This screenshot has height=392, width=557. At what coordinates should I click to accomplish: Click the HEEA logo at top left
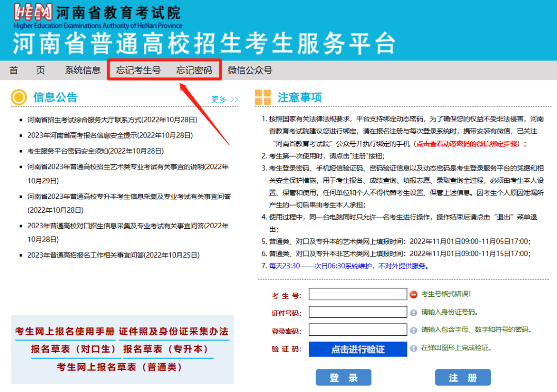coord(32,11)
